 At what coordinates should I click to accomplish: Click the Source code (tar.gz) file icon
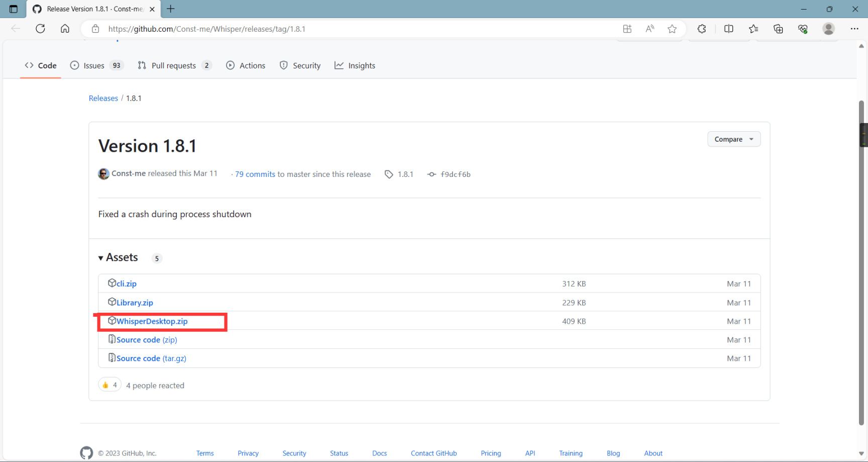click(x=112, y=357)
